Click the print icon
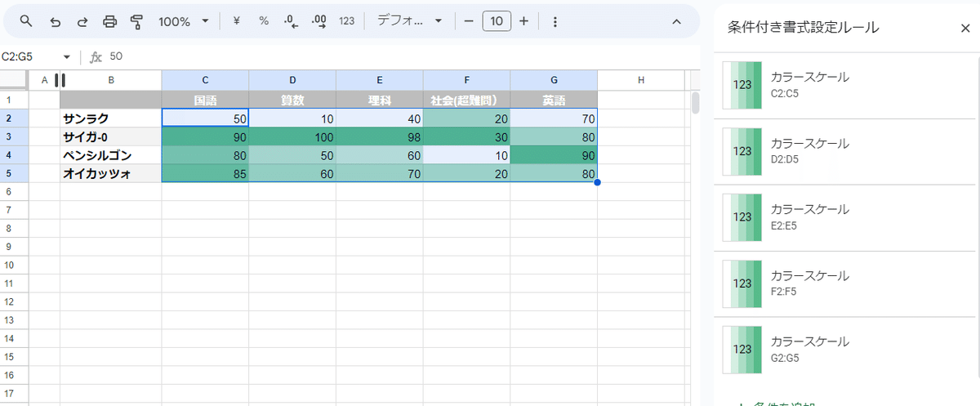This screenshot has width=980, height=406. pos(109,21)
